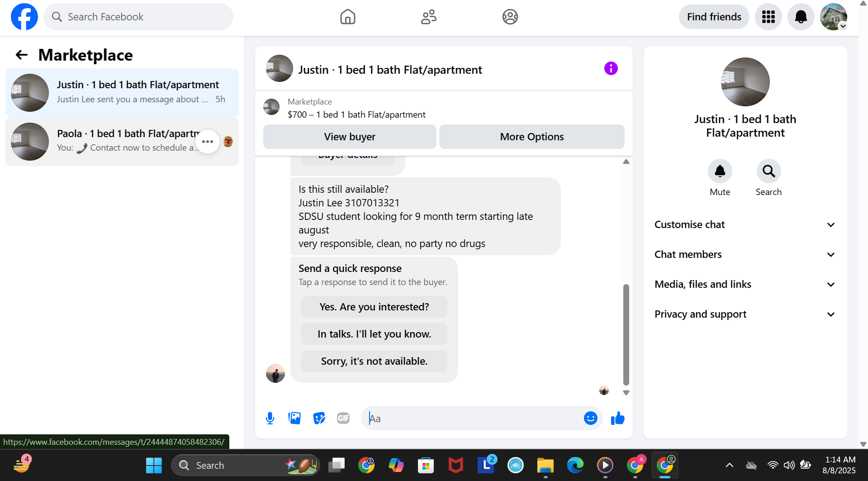Click the chat scrollbar thumb

(626, 334)
